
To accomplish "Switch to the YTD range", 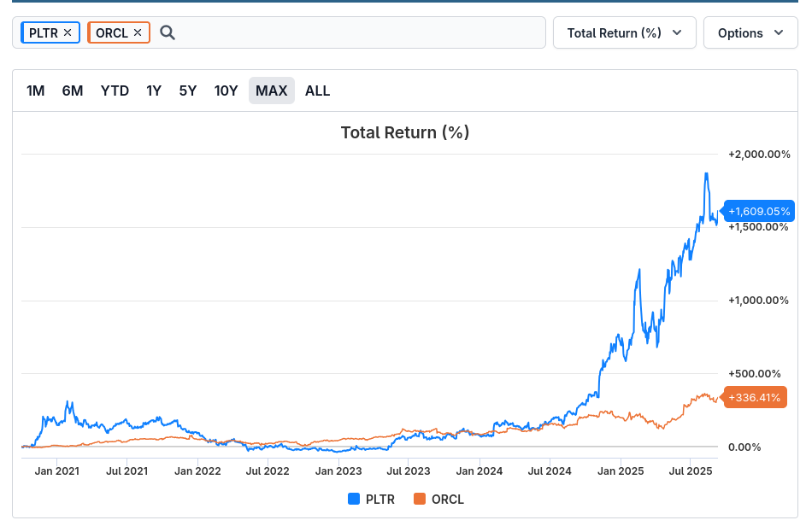I will tap(115, 91).
